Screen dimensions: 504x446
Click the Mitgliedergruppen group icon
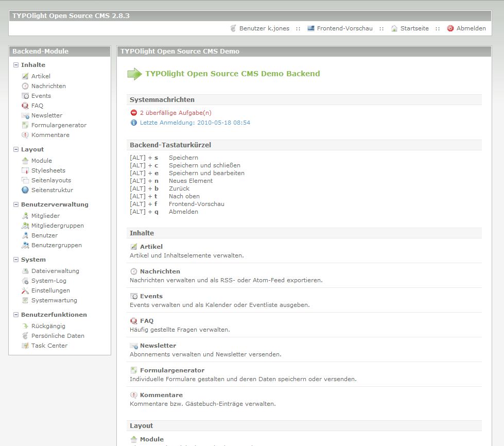click(x=25, y=226)
